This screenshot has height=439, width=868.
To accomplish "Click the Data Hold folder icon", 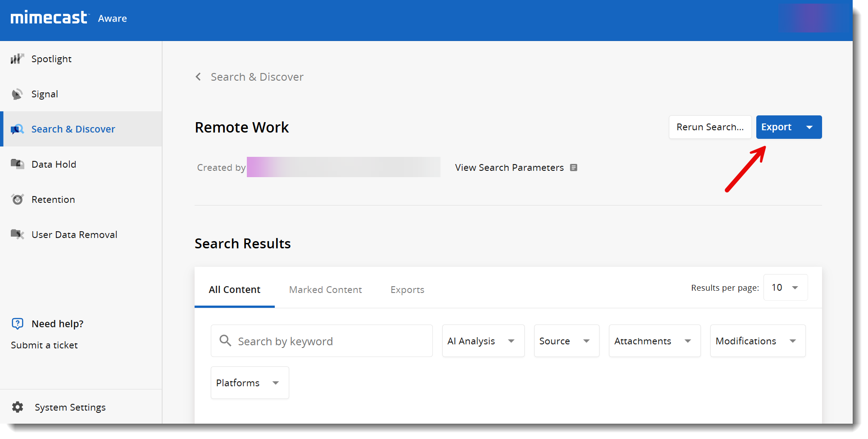I will coord(17,164).
